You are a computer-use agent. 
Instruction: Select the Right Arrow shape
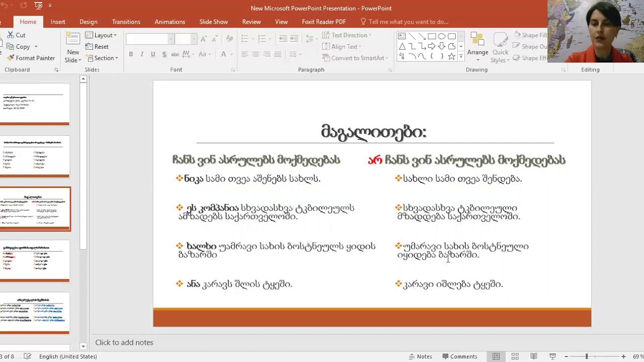tap(432, 46)
